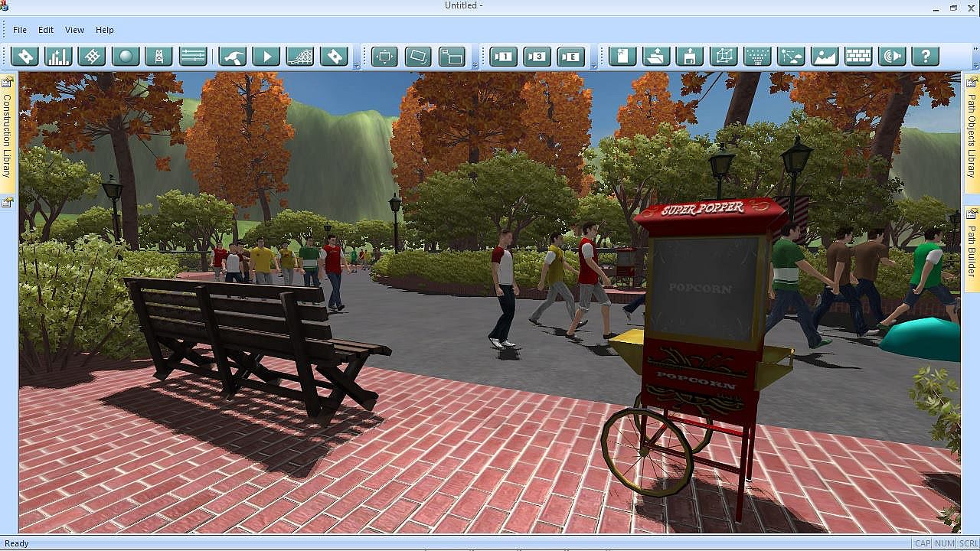This screenshot has width=980, height=551.
Task: Open the sliders settings toolbar icon
Action: pos(193,56)
